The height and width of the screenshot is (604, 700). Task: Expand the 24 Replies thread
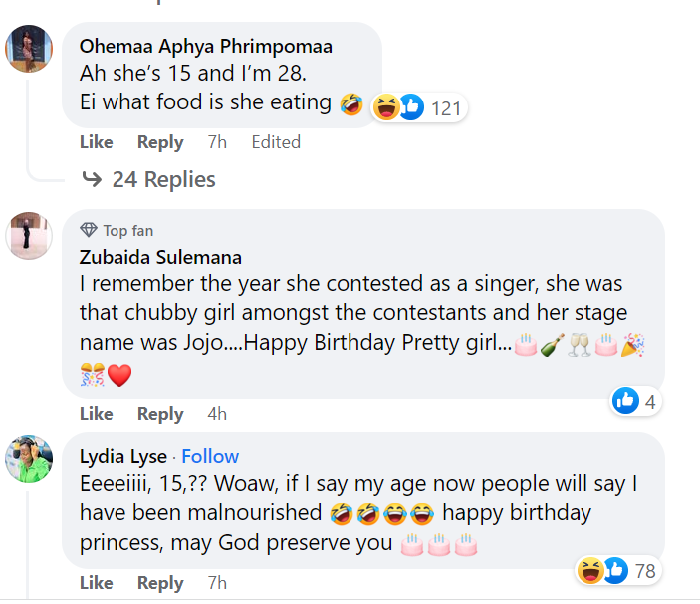coord(163,180)
